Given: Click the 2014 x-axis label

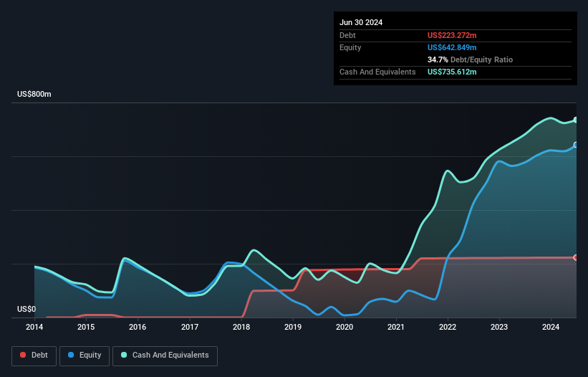Looking at the screenshot, I should tap(34, 327).
